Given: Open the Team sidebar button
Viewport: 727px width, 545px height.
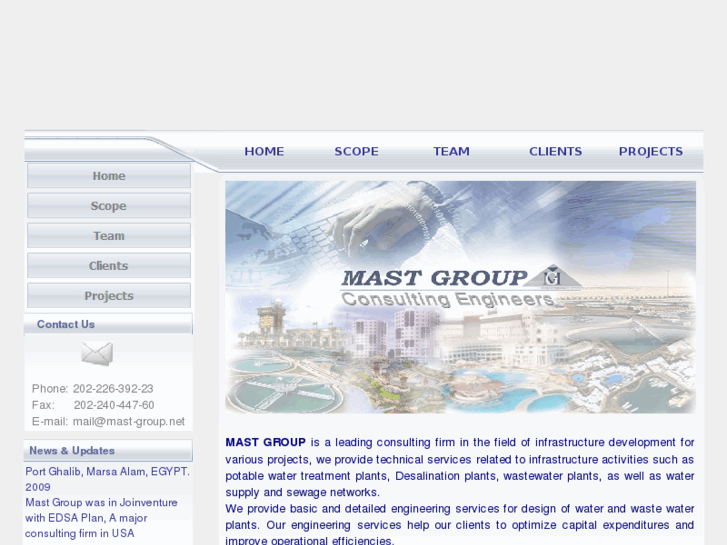Looking at the screenshot, I should pyautogui.click(x=109, y=236).
